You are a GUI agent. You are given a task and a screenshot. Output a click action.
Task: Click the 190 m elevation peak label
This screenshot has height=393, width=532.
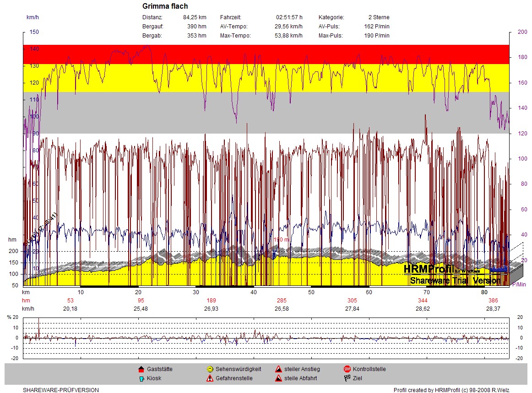[281, 240]
